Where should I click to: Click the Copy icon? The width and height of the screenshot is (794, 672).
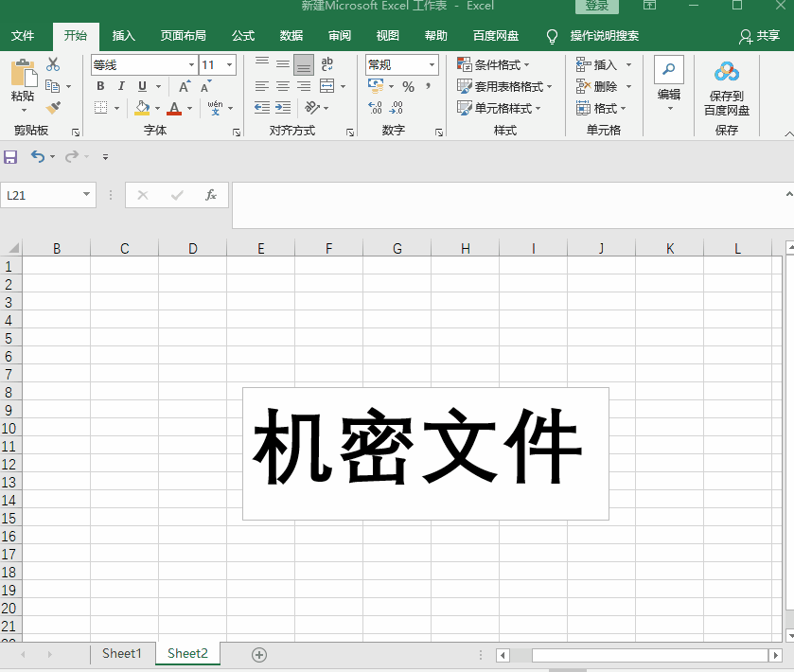click(53, 86)
